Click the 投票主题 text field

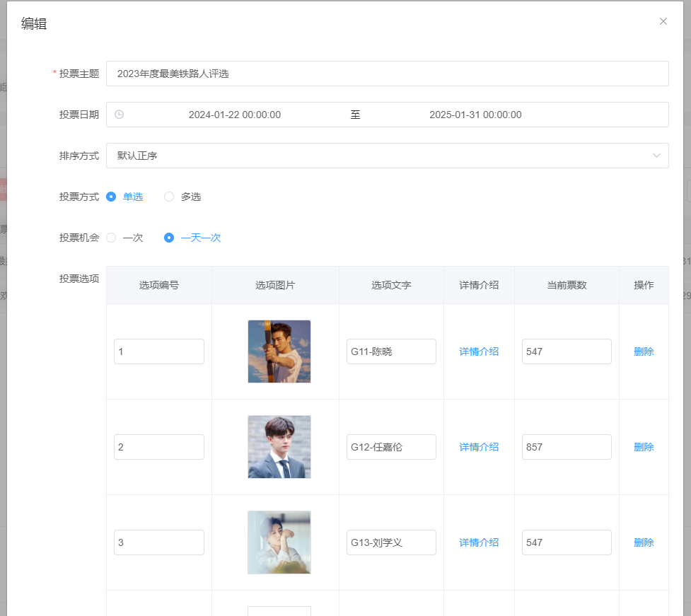[388, 74]
